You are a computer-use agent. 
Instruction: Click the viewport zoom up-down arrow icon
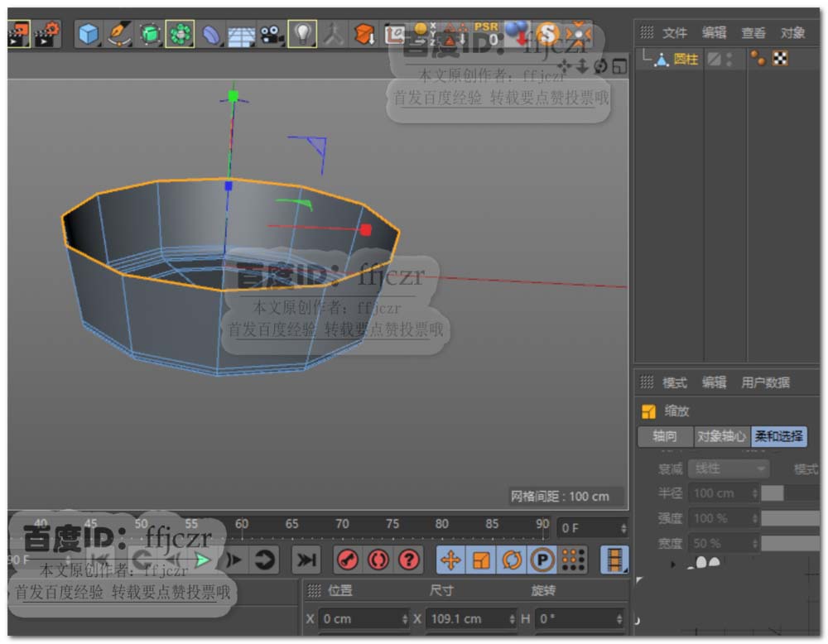(582, 66)
